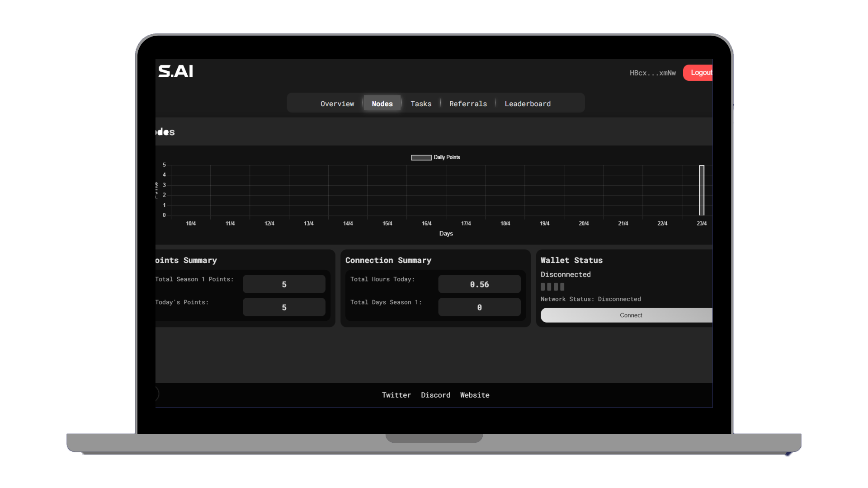Click the Today's Points value box
Screen dimensions: 868x488
284,307
